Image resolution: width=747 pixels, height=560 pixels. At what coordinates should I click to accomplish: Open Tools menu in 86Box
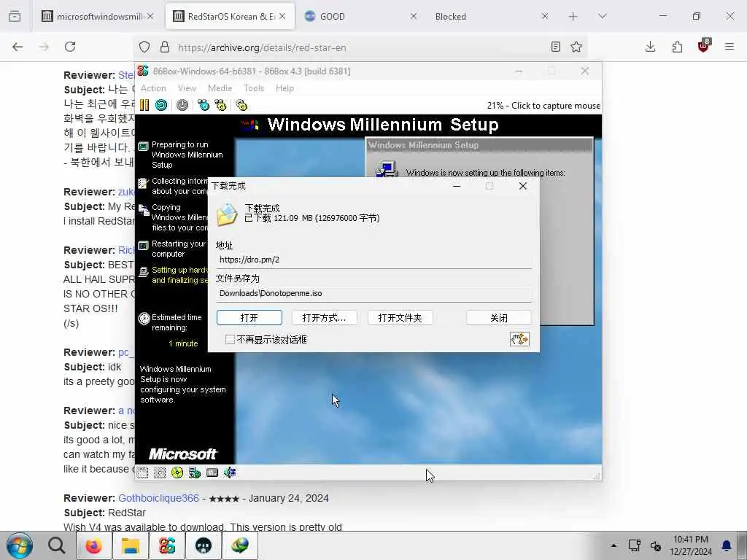pos(254,88)
